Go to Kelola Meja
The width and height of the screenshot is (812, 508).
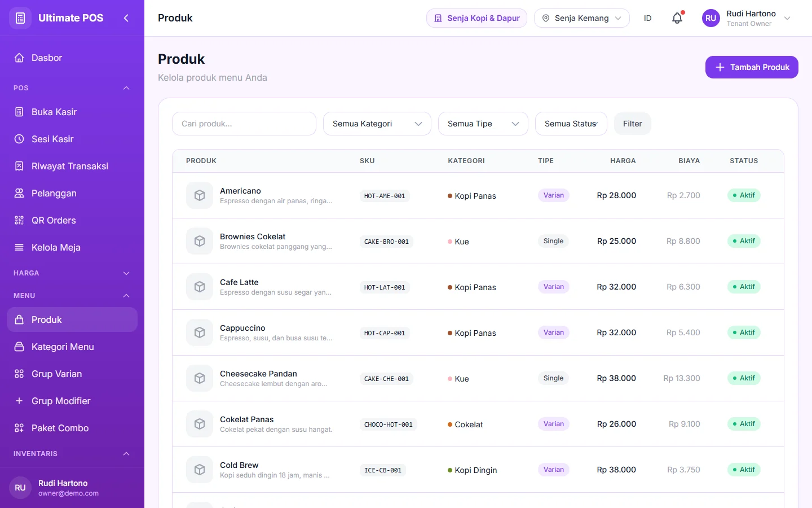click(72, 247)
